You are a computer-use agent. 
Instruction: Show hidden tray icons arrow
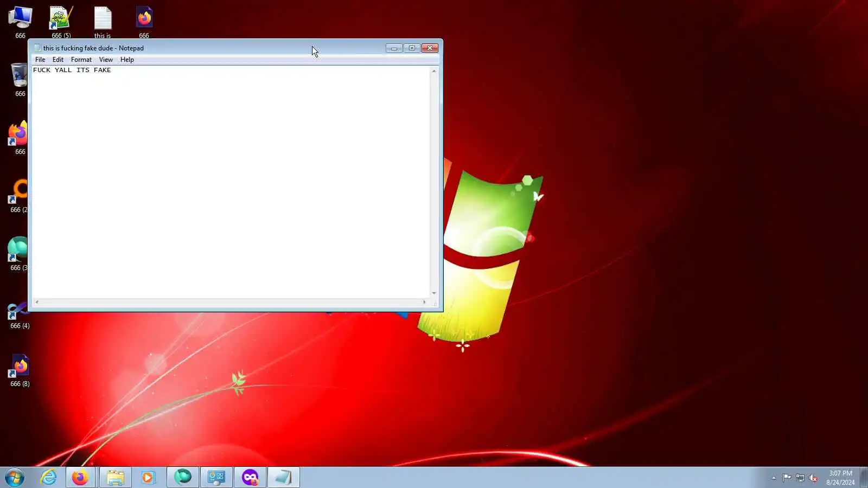774,478
